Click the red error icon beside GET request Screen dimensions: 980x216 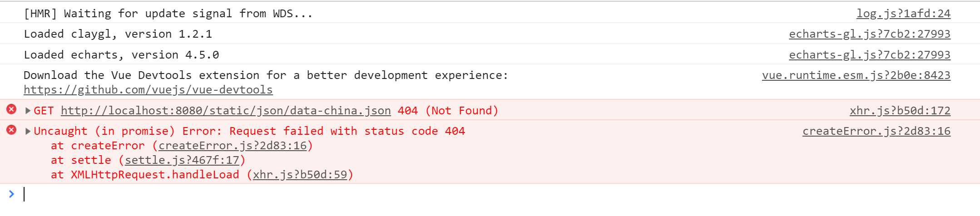[x=11, y=109]
